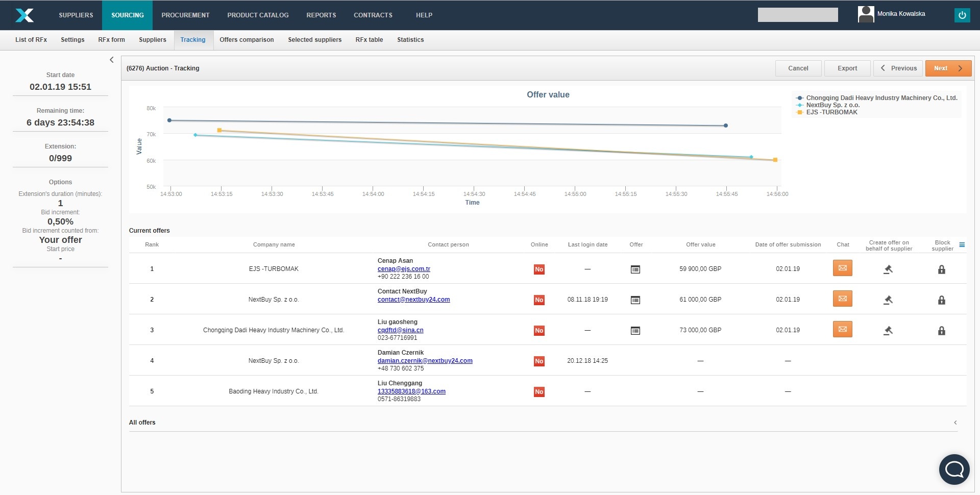Open the live chat support bubble

click(953, 469)
